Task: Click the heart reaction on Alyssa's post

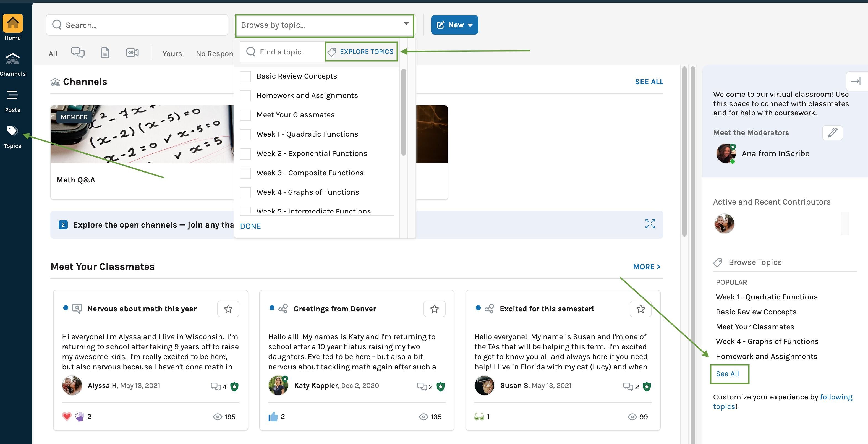Action: pyautogui.click(x=67, y=416)
